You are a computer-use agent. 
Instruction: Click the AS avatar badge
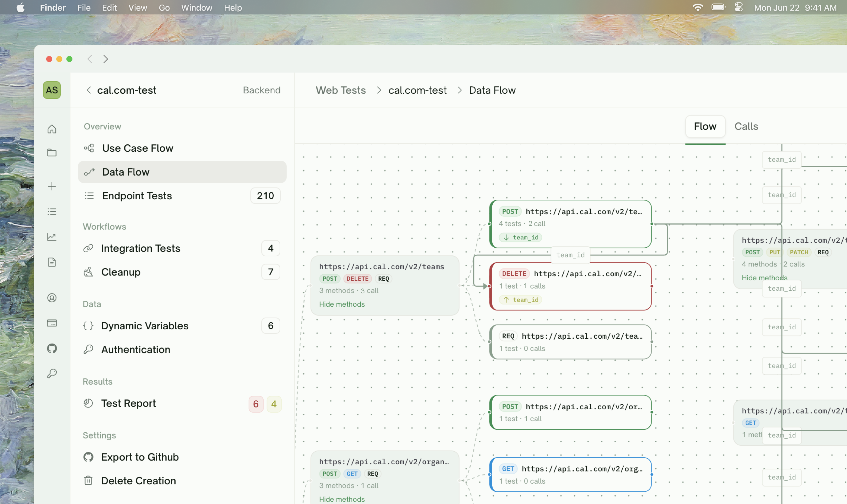pyautogui.click(x=52, y=90)
